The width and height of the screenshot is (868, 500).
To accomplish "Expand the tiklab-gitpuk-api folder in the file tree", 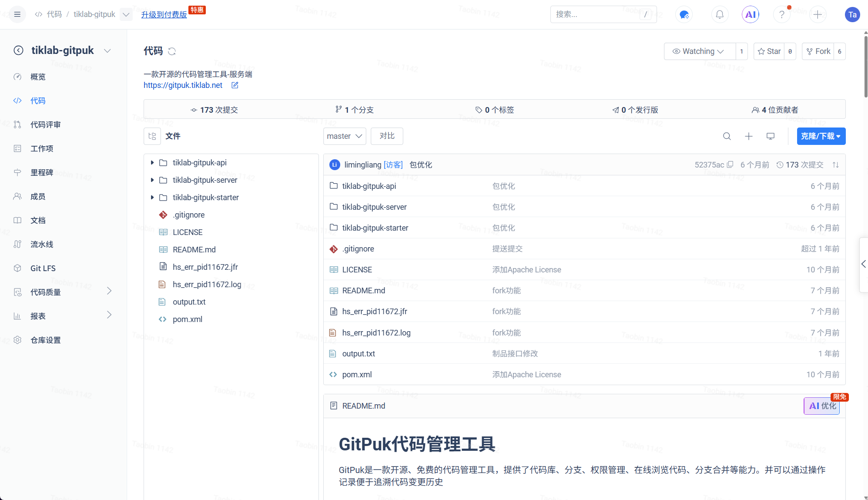I will (x=152, y=162).
